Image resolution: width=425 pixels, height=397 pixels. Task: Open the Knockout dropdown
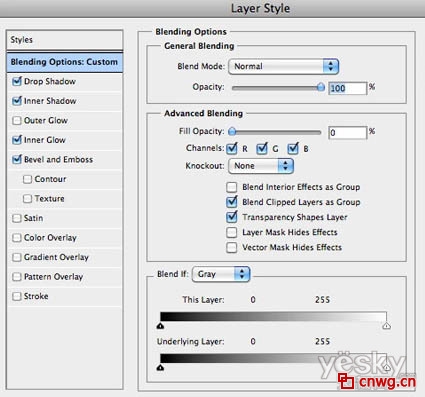(261, 166)
